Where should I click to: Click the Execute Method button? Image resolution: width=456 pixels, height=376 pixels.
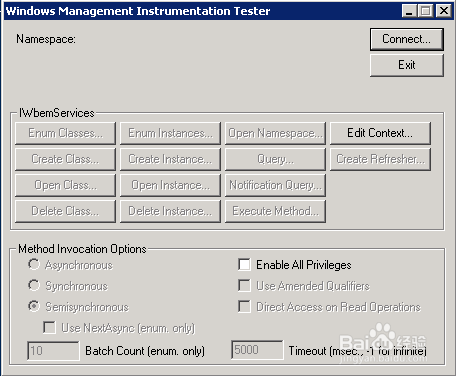click(275, 211)
